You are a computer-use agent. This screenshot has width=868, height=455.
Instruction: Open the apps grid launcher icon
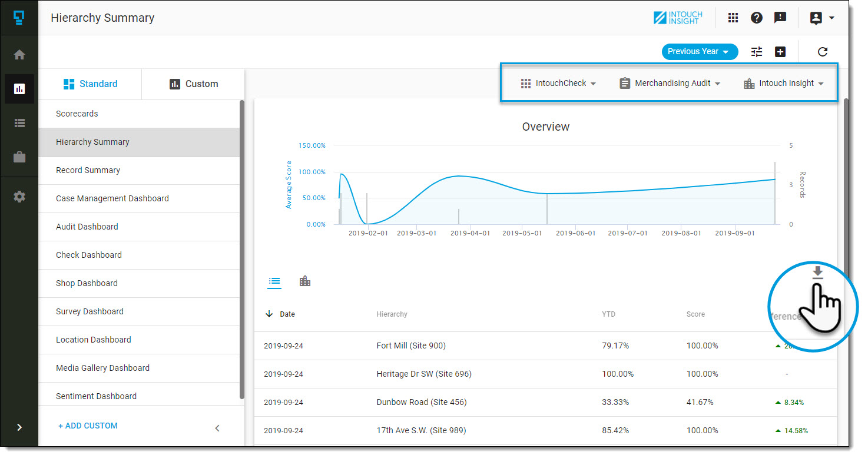(733, 18)
